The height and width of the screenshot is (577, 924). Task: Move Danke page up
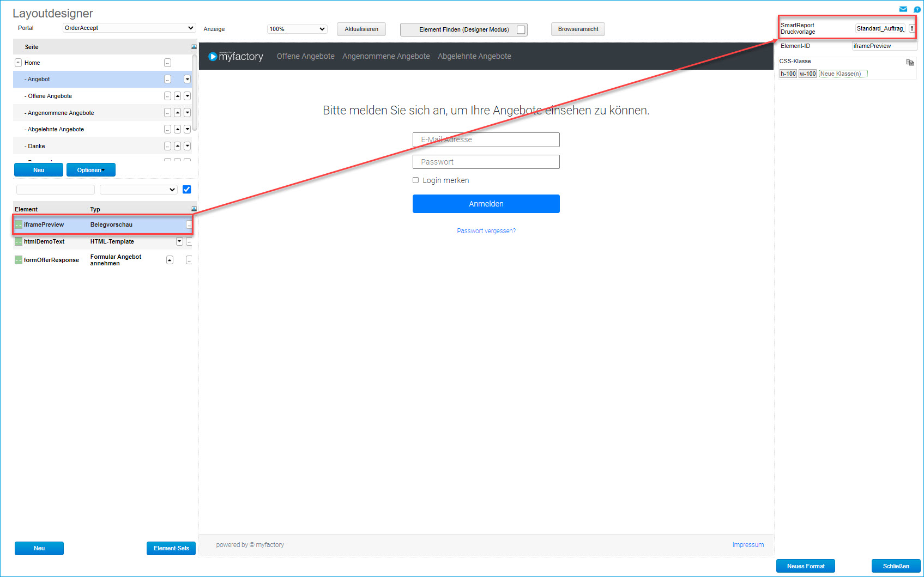pos(177,146)
